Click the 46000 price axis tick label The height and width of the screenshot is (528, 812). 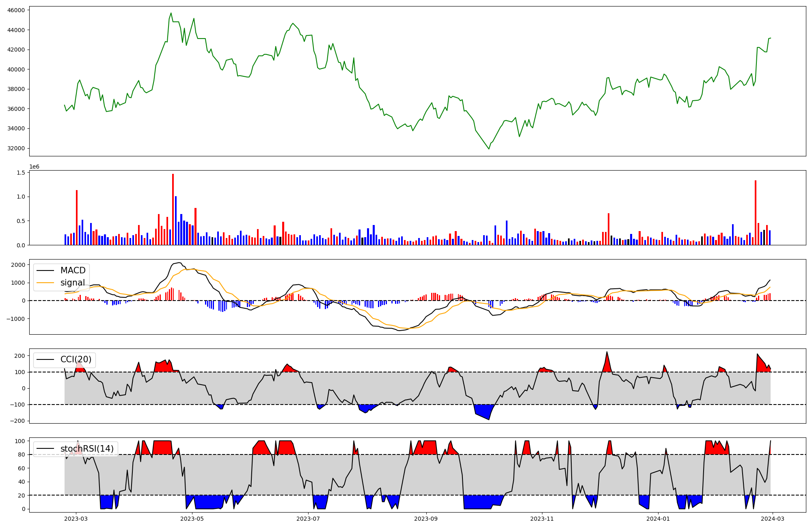[16, 10]
